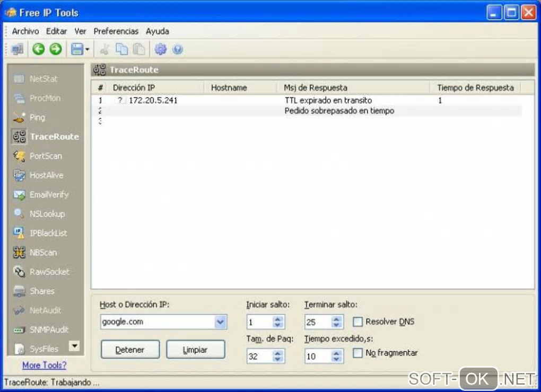Expand more sidebar tools with the down arrow
The image size is (541, 392).
(x=74, y=345)
